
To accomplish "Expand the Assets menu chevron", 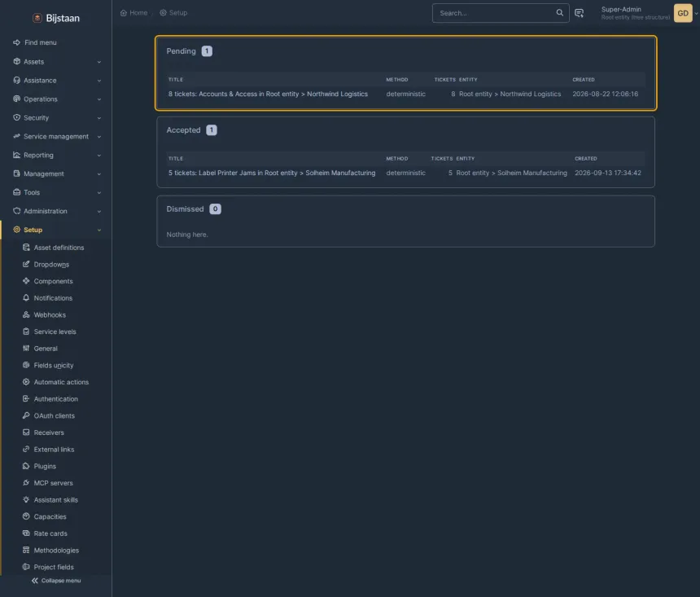I will pos(99,62).
